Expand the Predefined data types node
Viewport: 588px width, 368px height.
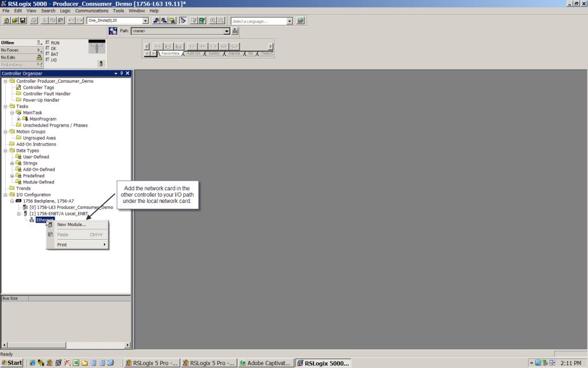[x=12, y=176]
